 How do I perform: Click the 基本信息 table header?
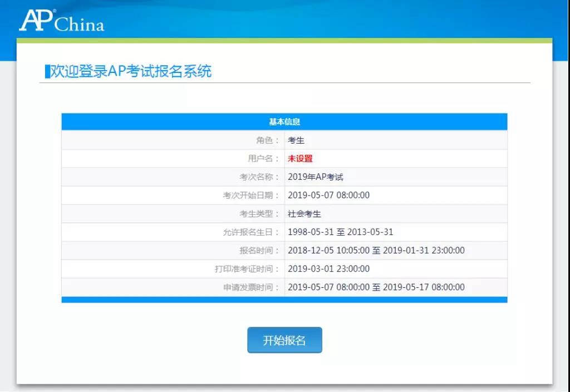click(x=284, y=122)
